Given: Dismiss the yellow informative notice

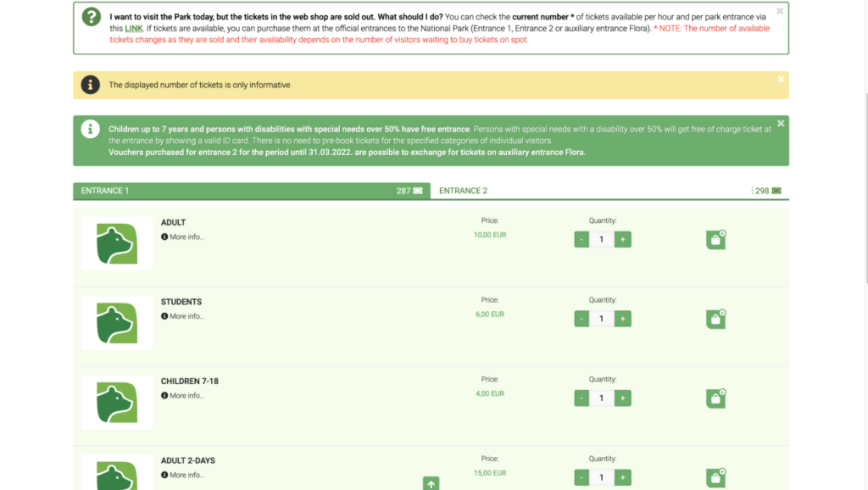Looking at the screenshot, I should pos(781,79).
